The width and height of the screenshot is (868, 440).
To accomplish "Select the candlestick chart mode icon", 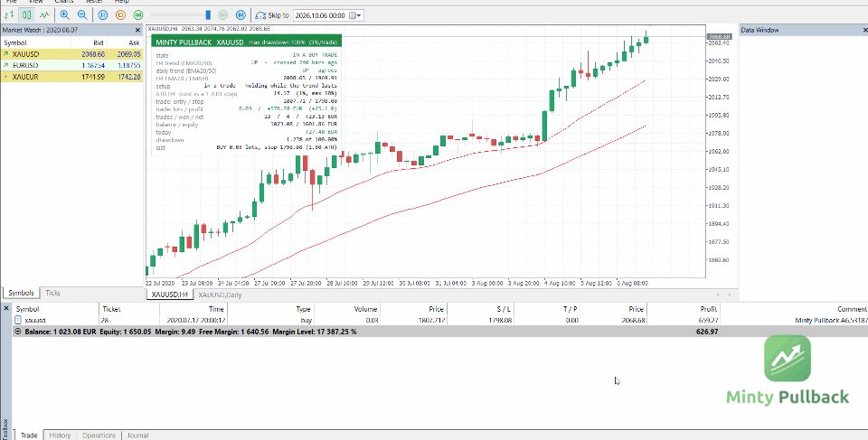I will (x=26, y=15).
